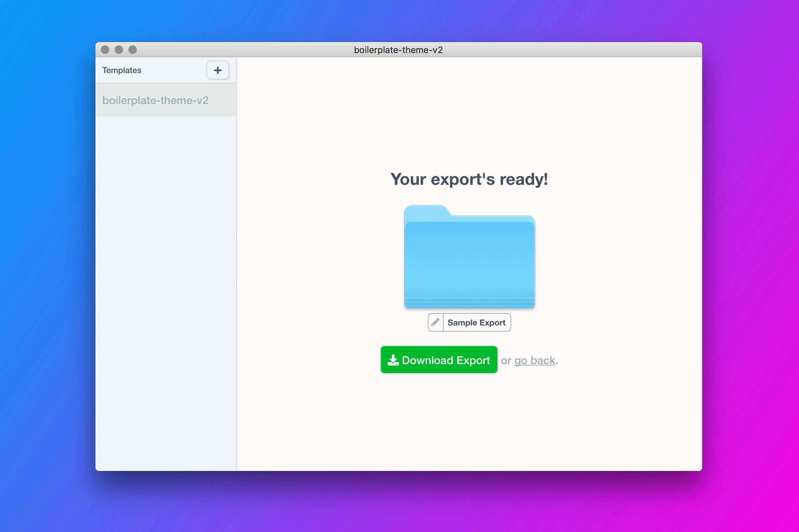
Task: Click the 'Your export's ready!' heading
Action: click(x=469, y=179)
